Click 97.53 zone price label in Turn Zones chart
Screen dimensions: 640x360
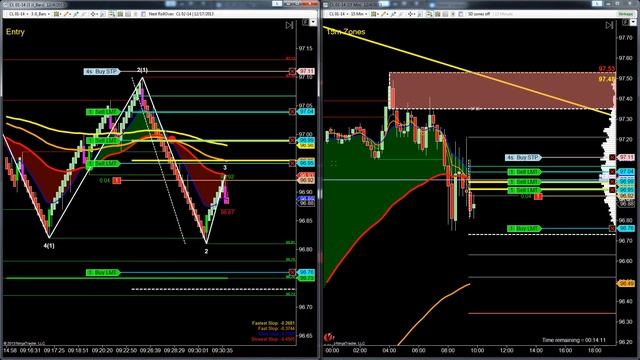(x=607, y=69)
